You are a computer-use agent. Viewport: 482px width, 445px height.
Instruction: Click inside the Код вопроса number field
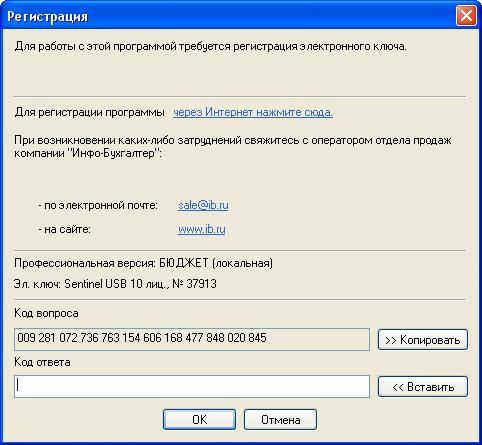192,339
